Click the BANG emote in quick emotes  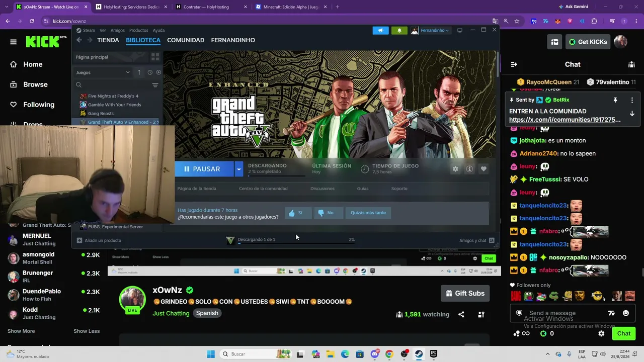coord(516,296)
